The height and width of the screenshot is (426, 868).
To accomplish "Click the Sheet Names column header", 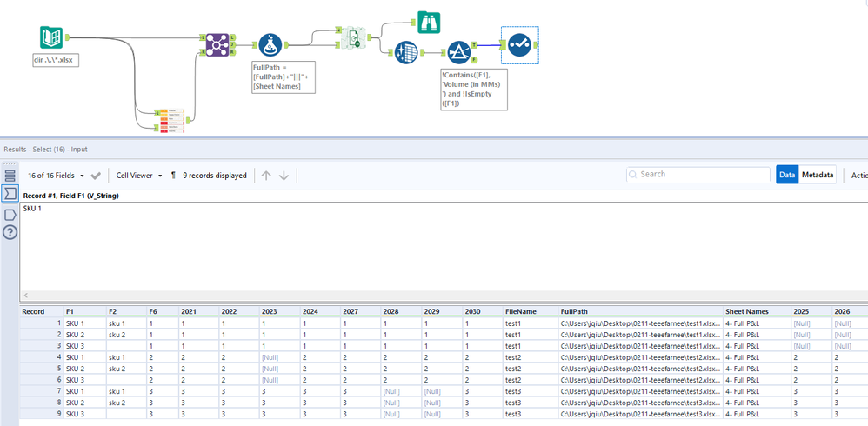I will pos(746,310).
